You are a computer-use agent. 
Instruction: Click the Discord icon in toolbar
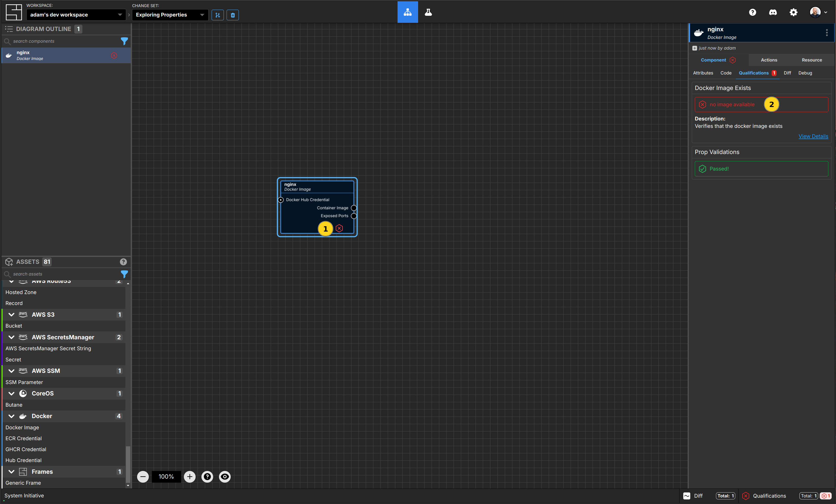(773, 12)
